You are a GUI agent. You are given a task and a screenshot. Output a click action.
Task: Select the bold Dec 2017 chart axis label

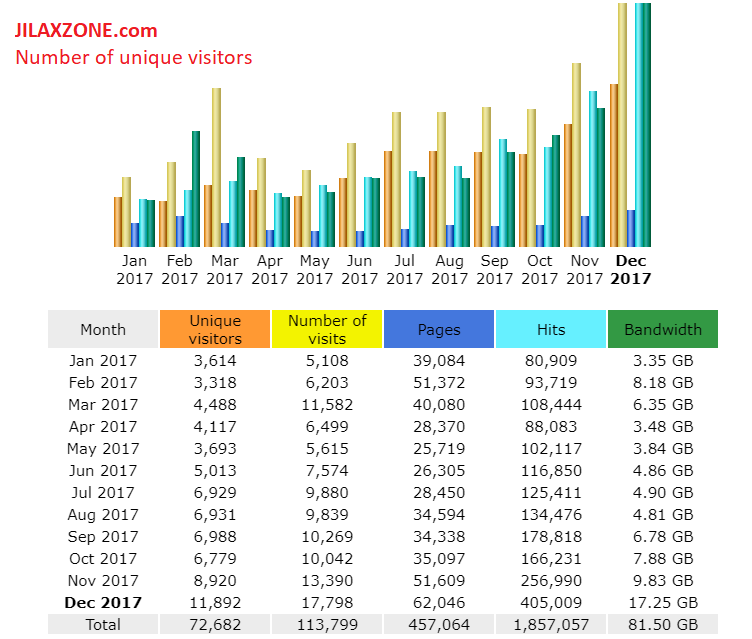[x=631, y=270]
